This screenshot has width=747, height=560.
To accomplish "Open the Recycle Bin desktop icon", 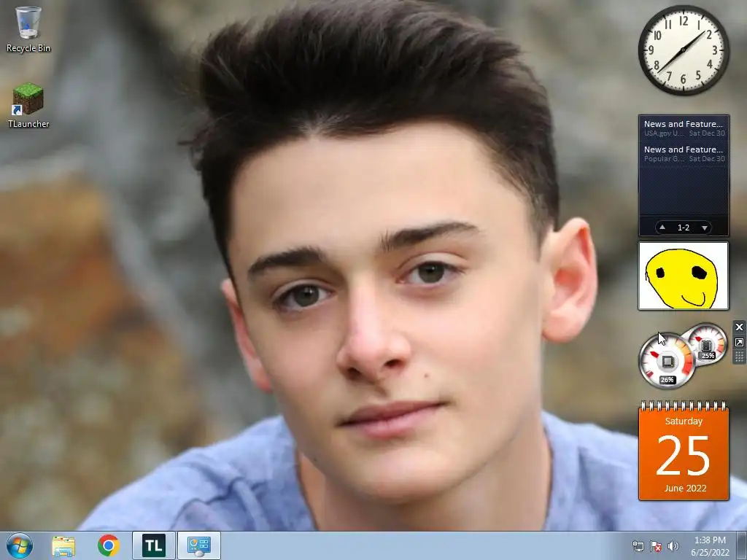I will (28, 29).
